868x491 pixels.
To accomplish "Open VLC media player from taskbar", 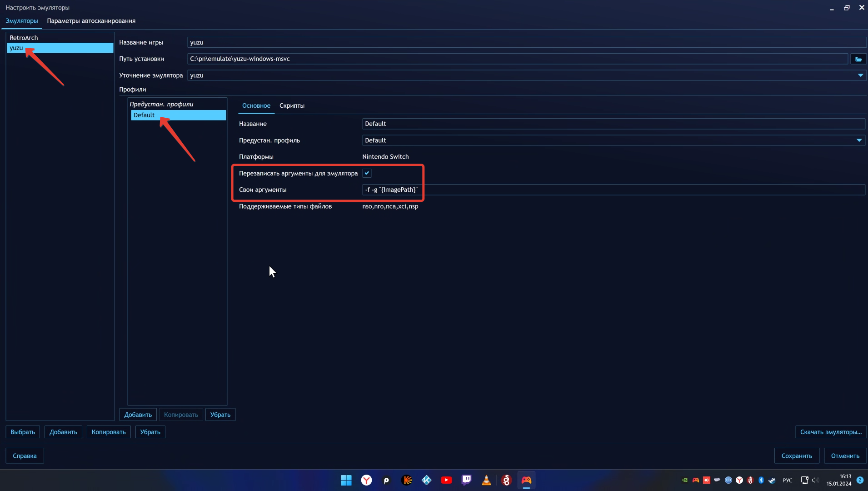I will [x=486, y=480].
